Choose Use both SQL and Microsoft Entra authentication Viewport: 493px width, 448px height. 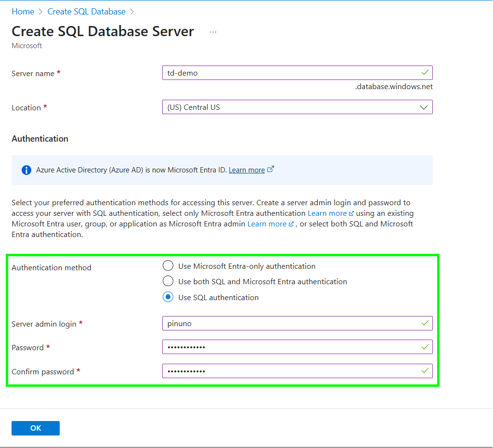pyautogui.click(x=168, y=281)
